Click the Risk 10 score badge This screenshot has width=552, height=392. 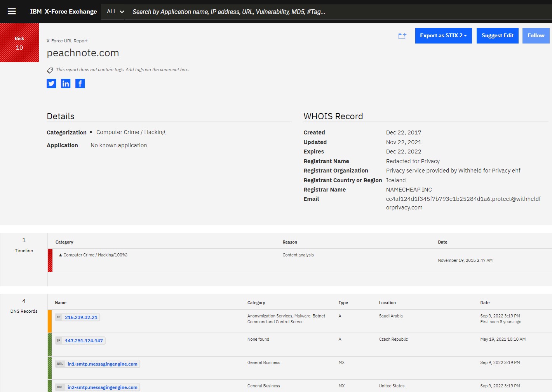(x=19, y=43)
